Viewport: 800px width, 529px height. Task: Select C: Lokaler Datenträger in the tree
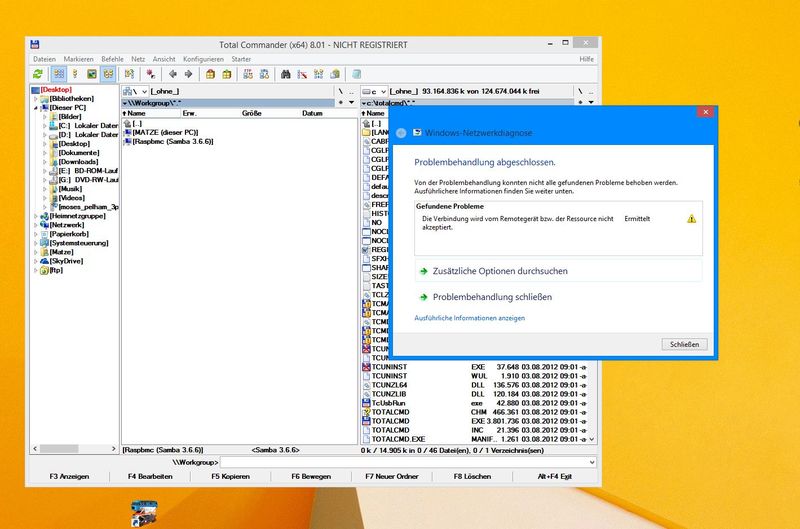tap(84, 125)
